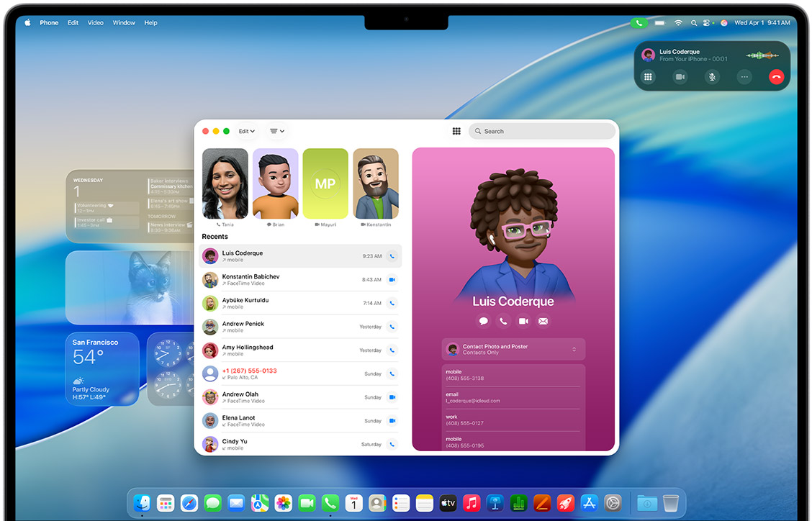Select Tania's favorite contact thumbnail

225,184
